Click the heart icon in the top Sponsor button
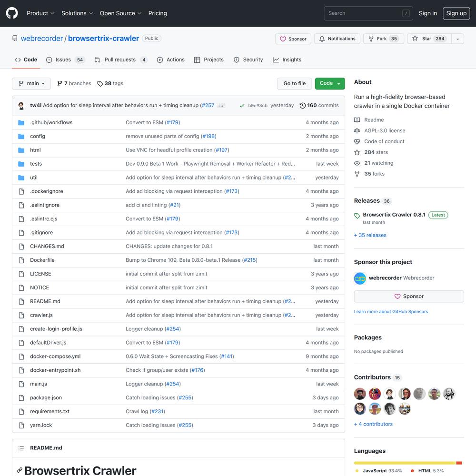This screenshot has height=476, width=476. click(283, 39)
